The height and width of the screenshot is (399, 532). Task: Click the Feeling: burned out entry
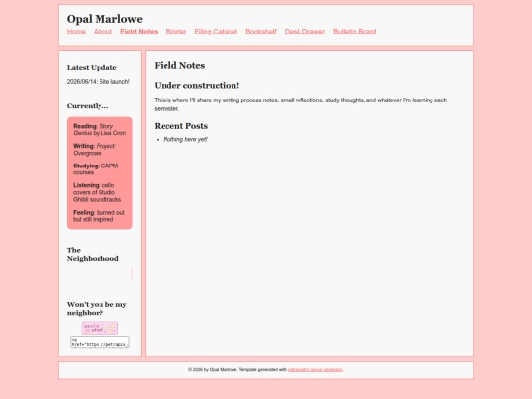[99, 216]
